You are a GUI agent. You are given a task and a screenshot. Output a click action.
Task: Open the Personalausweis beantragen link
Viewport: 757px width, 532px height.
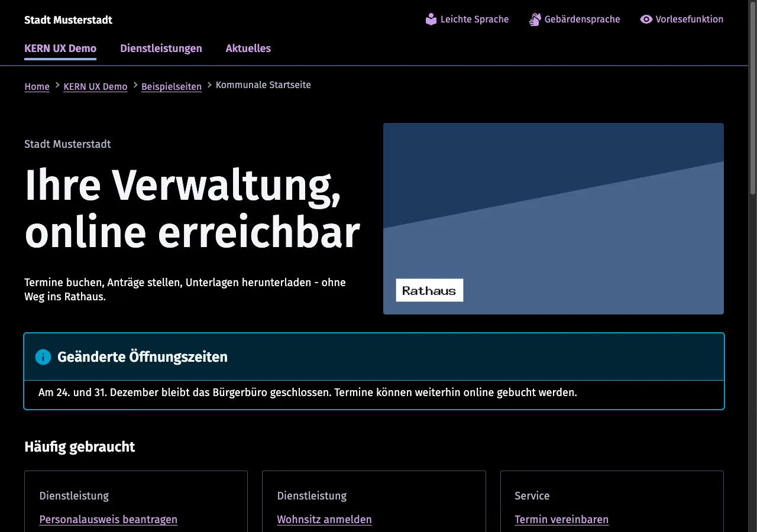pyautogui.click(x=108, y=520)
